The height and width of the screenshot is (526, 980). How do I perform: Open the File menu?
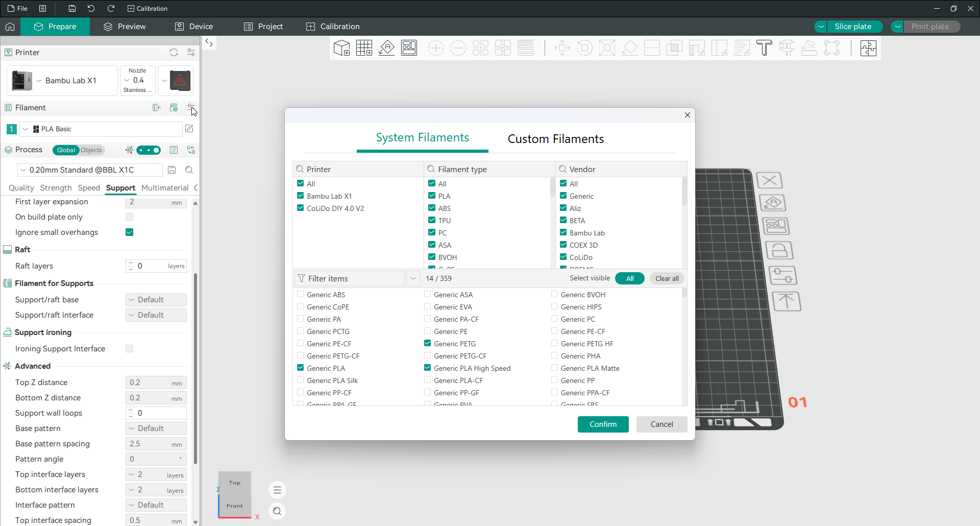click(17, 9)
